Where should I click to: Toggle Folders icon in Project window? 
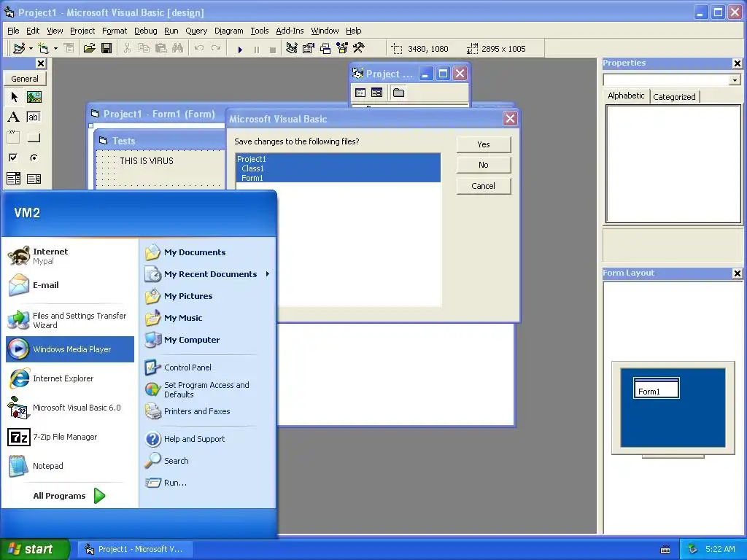pyautogui.click(x=399, y=93)
